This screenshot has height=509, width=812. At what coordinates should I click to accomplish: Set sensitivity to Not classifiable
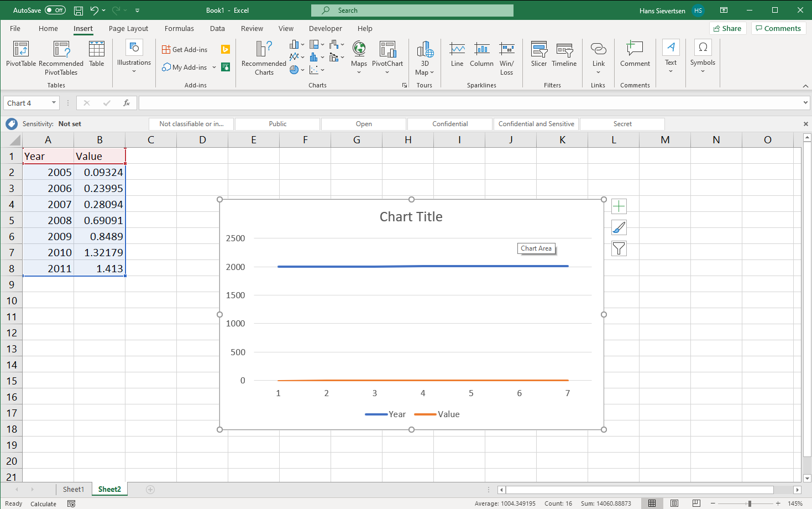191,124
